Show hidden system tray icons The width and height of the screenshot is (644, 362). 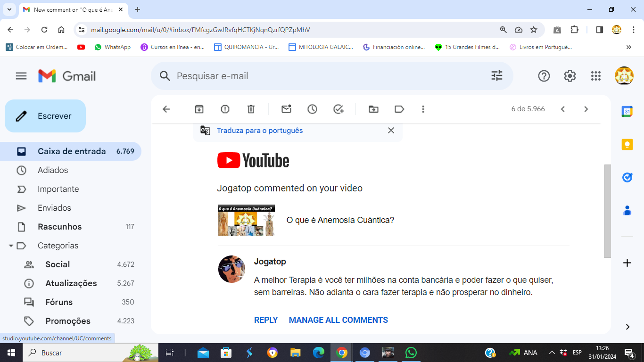click(552, 353)
